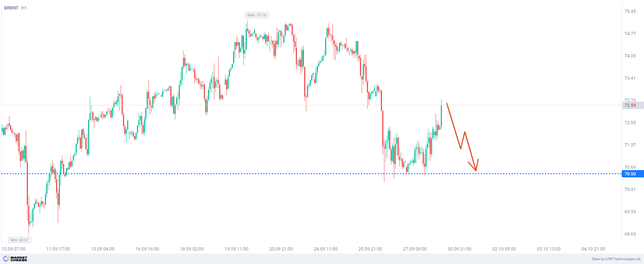This screenshot has width=644, height=264.
Task: Click the 27.09 09:00 time axis label
Action: click(x=415, y=249)
